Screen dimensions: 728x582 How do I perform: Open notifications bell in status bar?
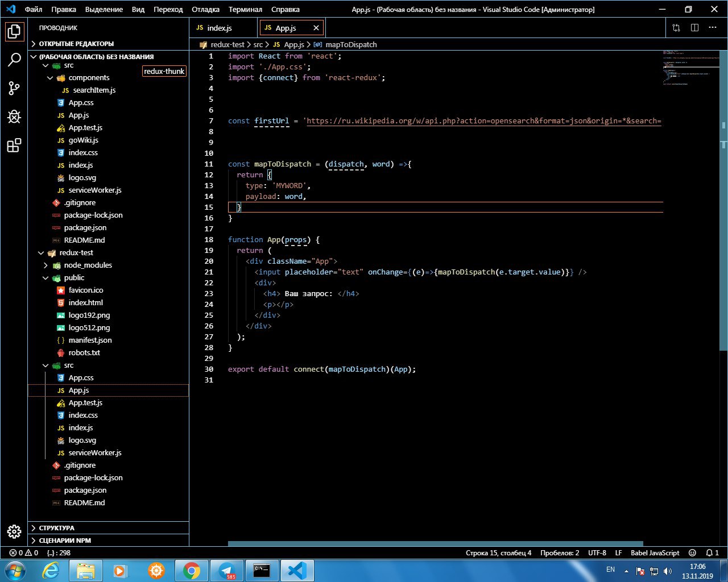(x=712, y=552)
